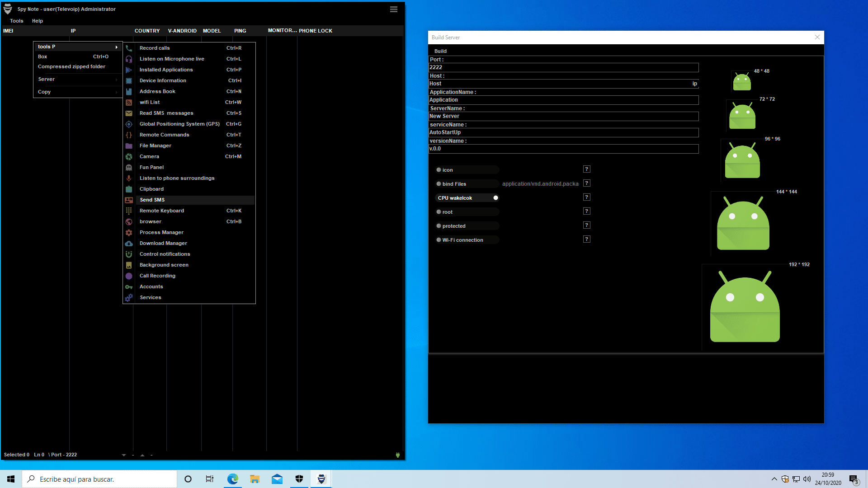Viewport: 868px width, 488px height.
Task: Expand the tools P submenu arrow
Action: (x=116, y=47)
